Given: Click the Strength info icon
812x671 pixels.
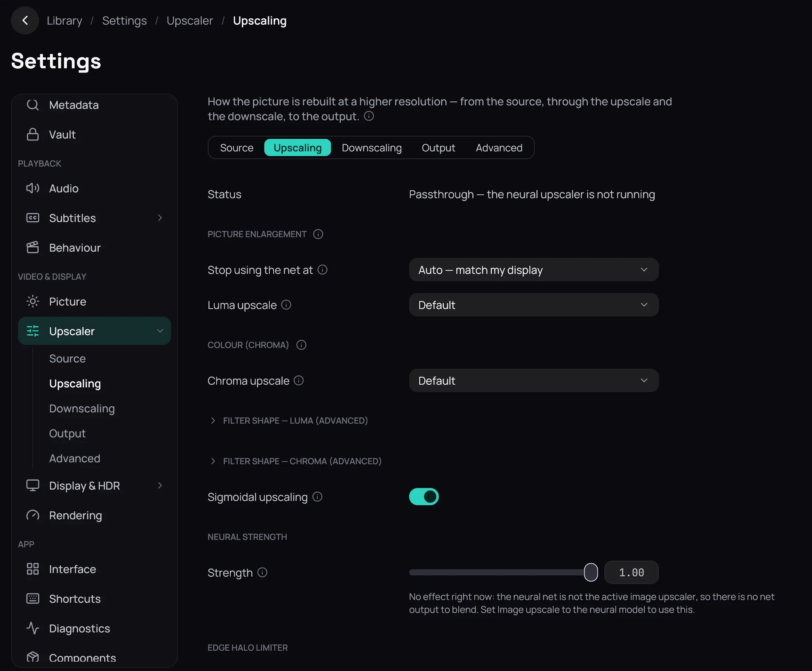Looking at the screenshot, I should pos(262,572).
